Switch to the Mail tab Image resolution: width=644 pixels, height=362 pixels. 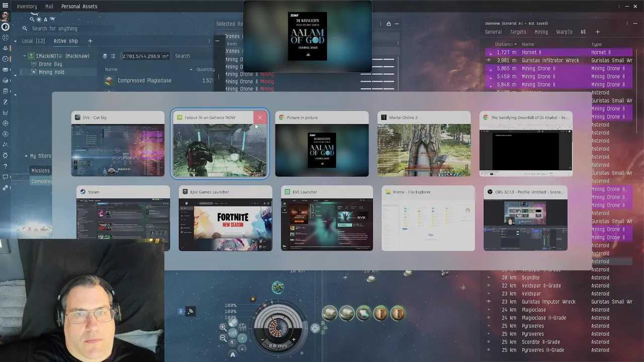click(49, 7)
